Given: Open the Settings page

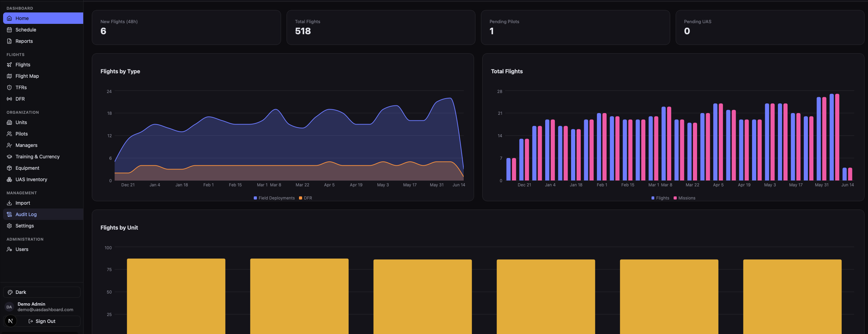Looking at the screenshot, I should coord(43,226).
